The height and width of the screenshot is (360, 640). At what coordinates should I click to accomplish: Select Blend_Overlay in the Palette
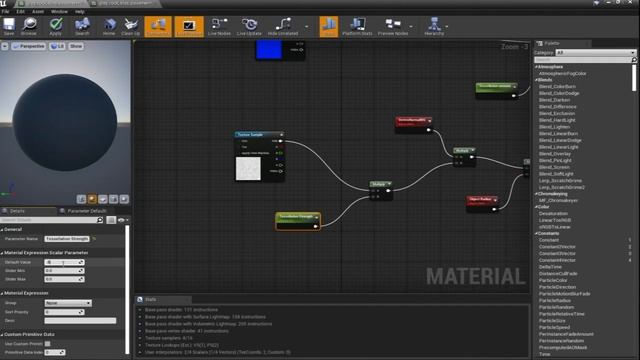point(555,154)
